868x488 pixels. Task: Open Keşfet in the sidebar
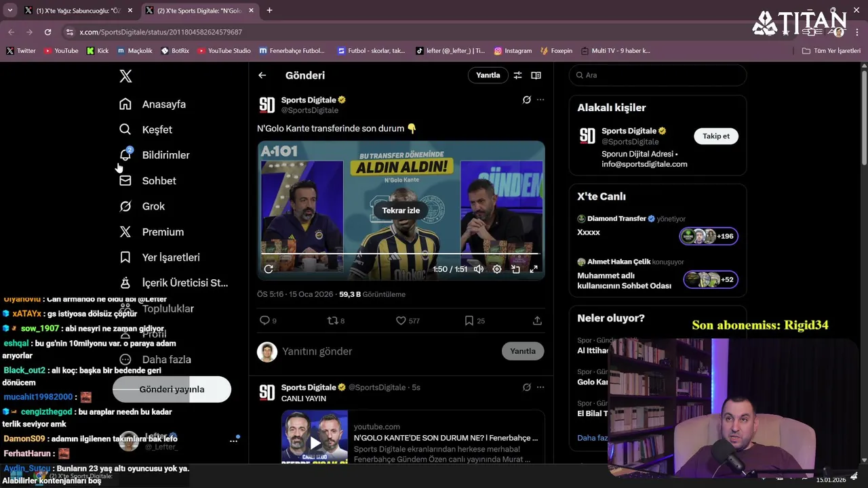pyautogui.click(x=146, y=129)
